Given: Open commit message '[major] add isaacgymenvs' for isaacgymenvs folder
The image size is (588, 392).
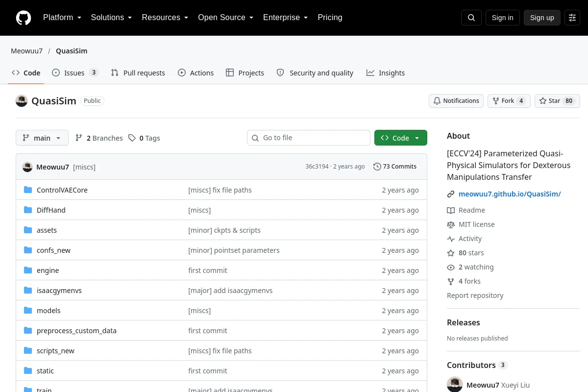Looking at the screenshot, I should click(230, 291).
